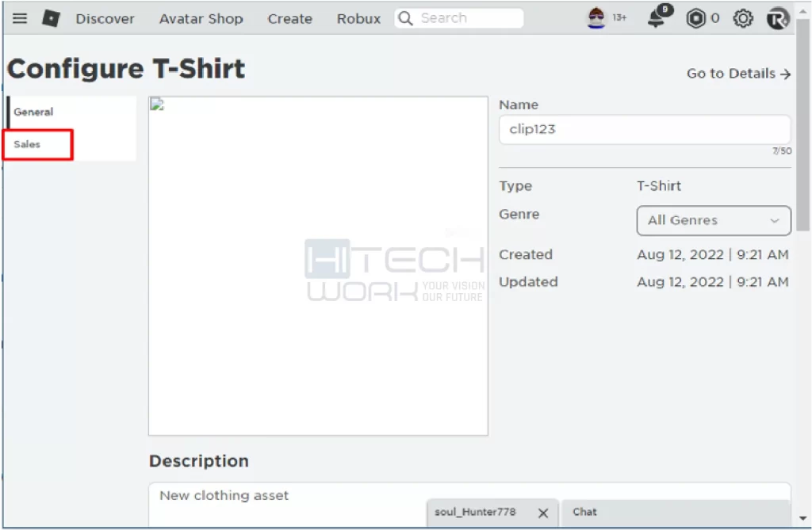Expand the All Genres dropdown
812x530 pixels.
pyautogui.click(x=714, y=220)
